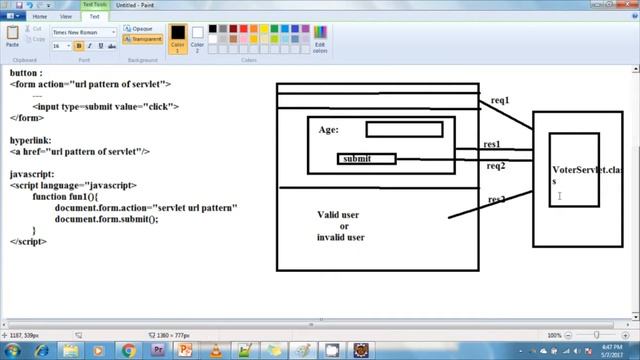Click the 'hyperlink:' text line on canvas
The height and width of the screenshot is (360, 640).
(x=31, y=140)
